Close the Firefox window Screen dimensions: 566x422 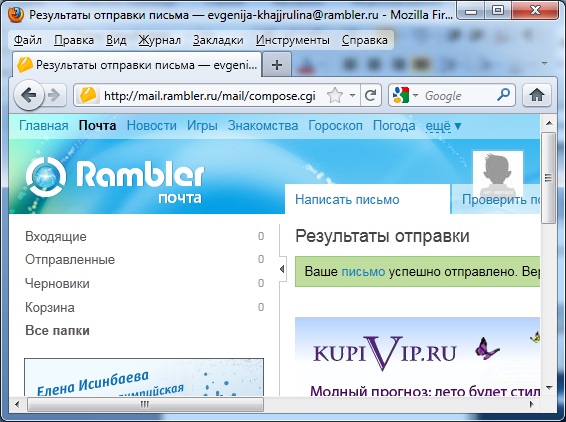tap(535, 11)
